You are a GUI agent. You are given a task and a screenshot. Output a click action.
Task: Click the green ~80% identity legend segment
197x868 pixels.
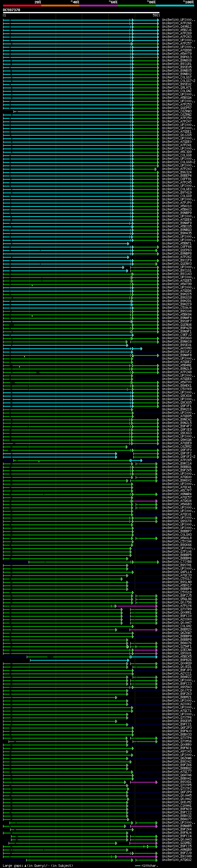pyautogui.click(x=137, y=6)
